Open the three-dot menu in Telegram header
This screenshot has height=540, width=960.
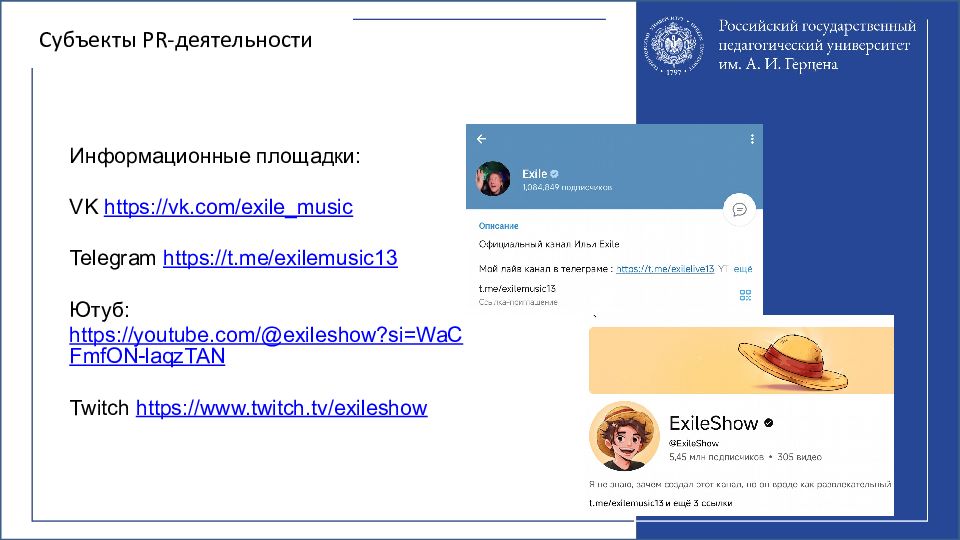[x=752, y=139]
